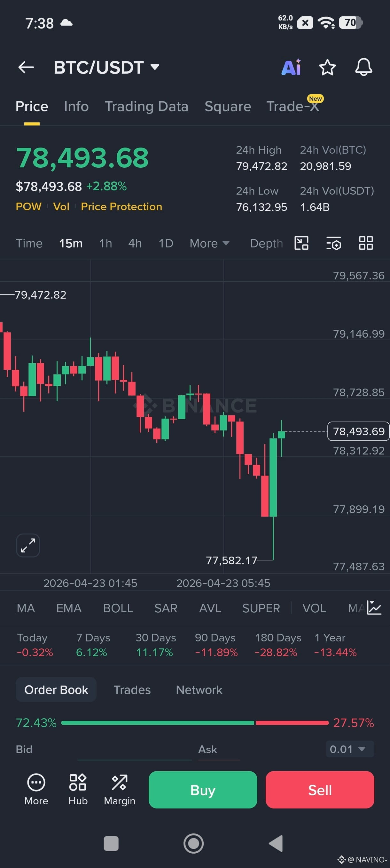Tap the 7 Days 6.12% performance
The image size is (390, 868).
(93, 645)
